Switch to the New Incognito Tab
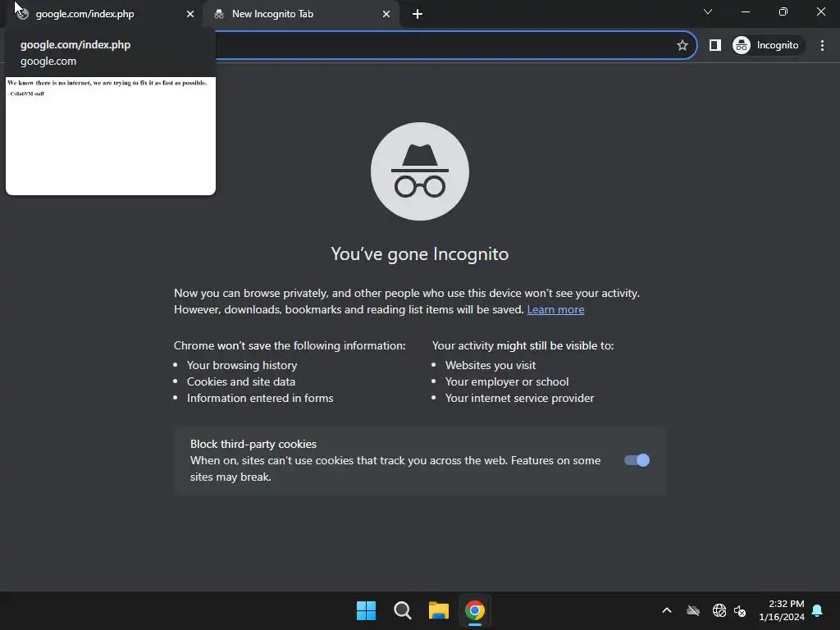 point(300,14)
